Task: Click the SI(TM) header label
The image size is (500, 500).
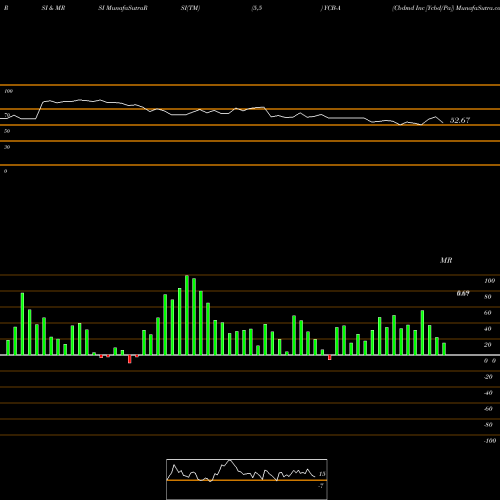Action: point(190,8)
